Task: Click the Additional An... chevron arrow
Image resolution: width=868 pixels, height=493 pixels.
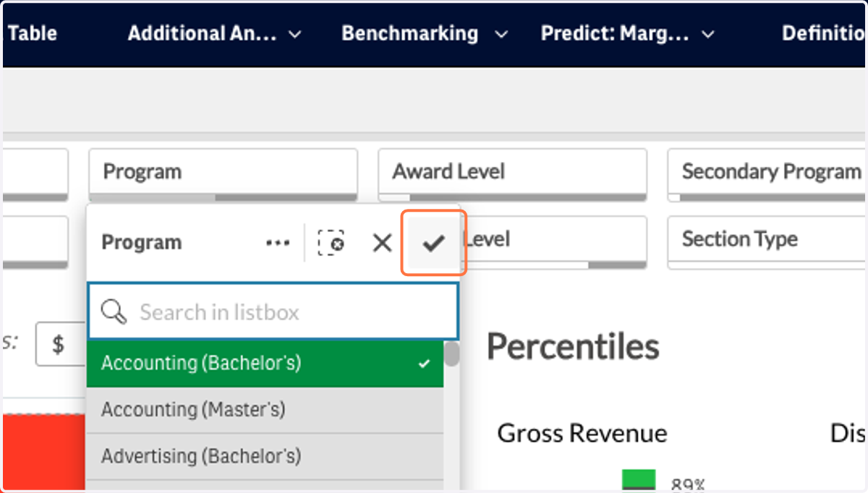Action: pos(294,35)
